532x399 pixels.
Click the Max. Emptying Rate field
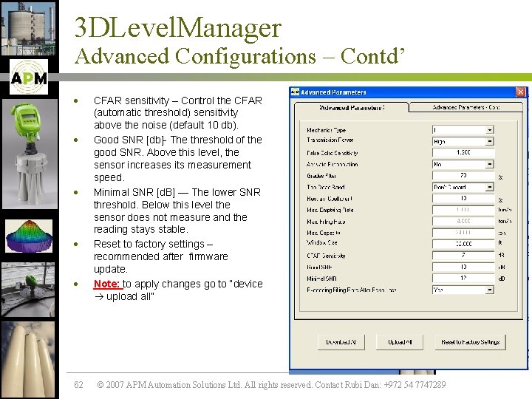tap(463, 210)
